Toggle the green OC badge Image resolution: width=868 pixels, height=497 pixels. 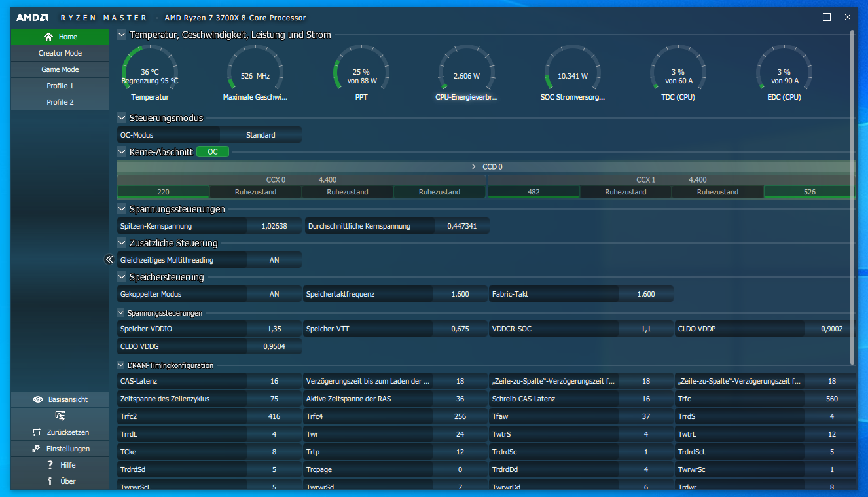[x=213, y=152]
